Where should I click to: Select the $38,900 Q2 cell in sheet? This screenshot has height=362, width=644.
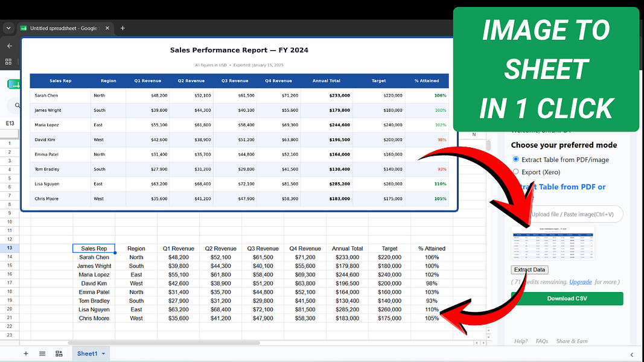pos(220,283)
